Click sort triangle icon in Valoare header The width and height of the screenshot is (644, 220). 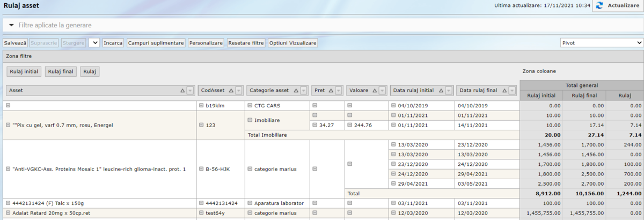[x=375, y=91]
